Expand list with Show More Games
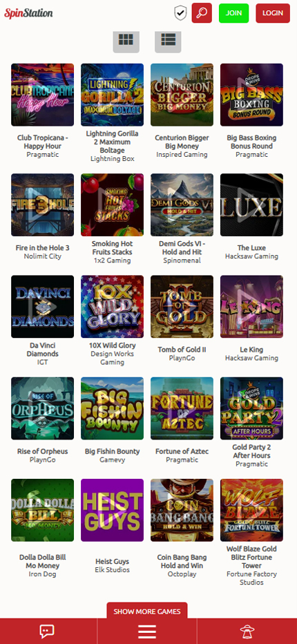This screenshot has width=297, height=644. [x=147, y=611]
